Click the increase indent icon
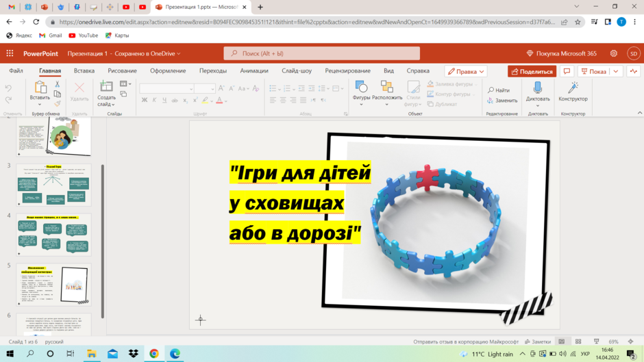 tap(311, 88)
